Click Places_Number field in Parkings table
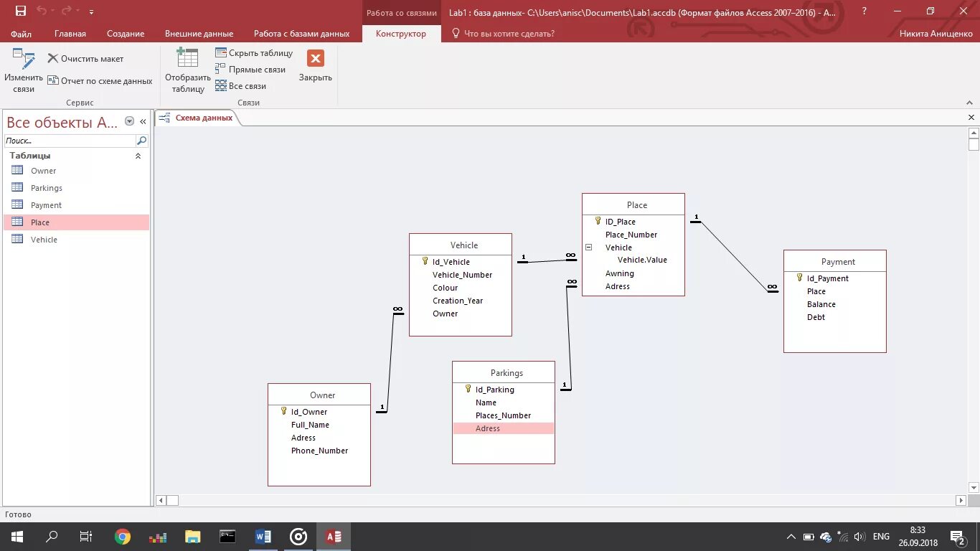Viewport: 980px width, 551px height. [x=504, y=415]
